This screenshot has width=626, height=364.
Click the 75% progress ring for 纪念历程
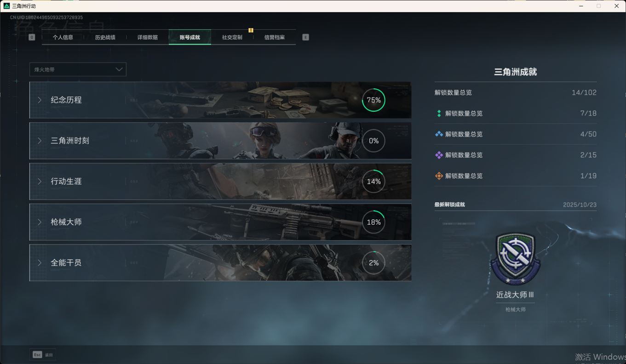click(x=373, y=100)
